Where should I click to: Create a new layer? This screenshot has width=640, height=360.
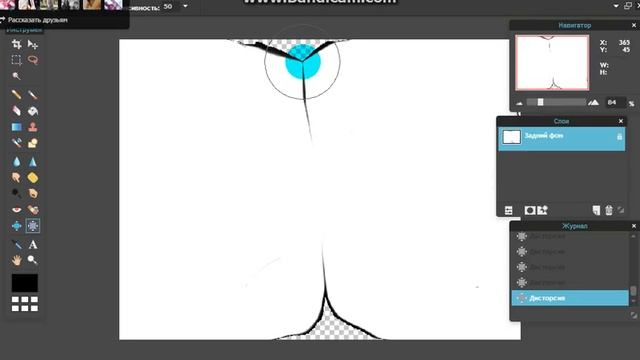click(x=596, y=210)
